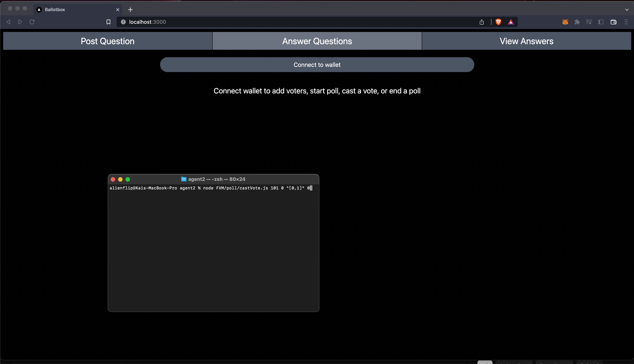Viewport: 634px width, 364px height.
Task: Expand the tab search dropdown chevron
Action: 627,9
